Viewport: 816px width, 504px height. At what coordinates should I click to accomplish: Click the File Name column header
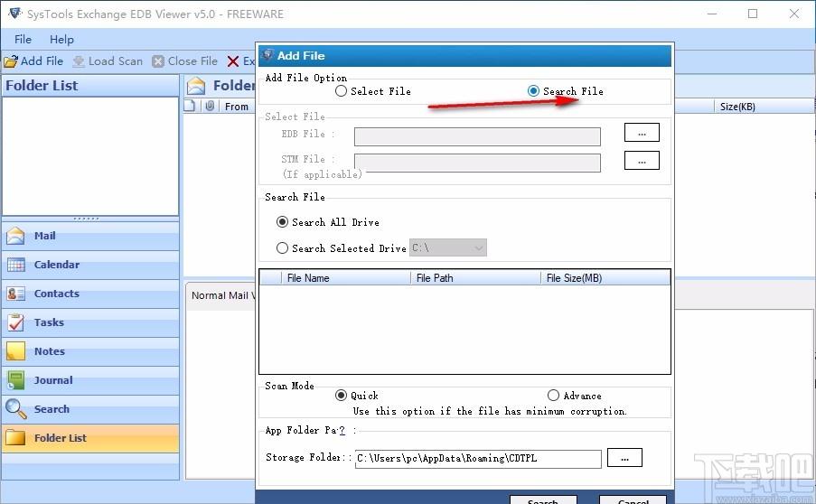point(345,278)
